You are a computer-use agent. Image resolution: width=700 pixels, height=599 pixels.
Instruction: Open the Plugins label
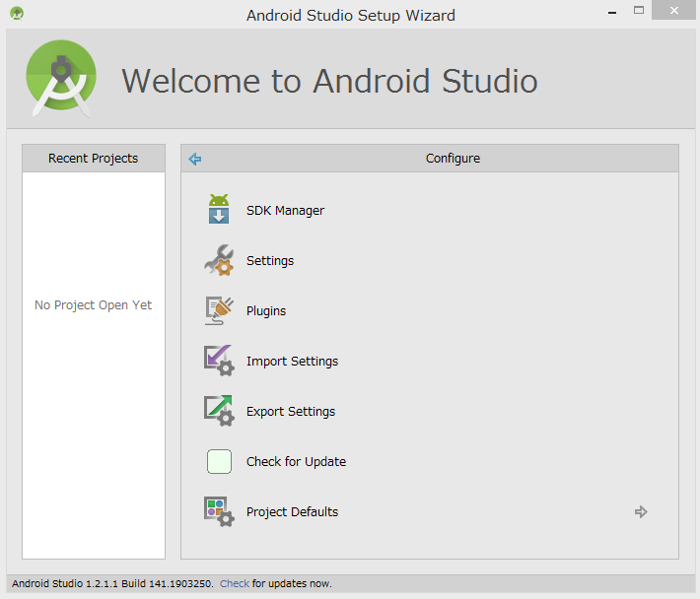(266, 311)
